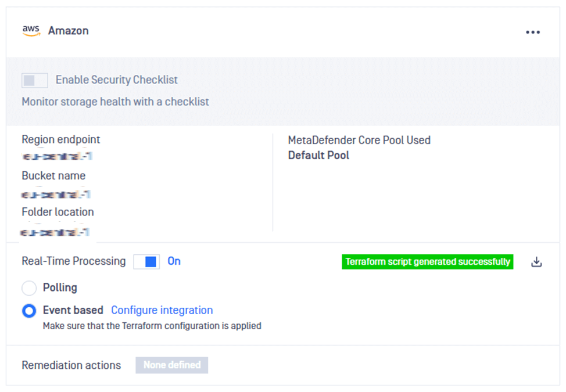This screenshot has width=566, height=392.
Task: Select the Event based radio option
Action: point(29,311)
